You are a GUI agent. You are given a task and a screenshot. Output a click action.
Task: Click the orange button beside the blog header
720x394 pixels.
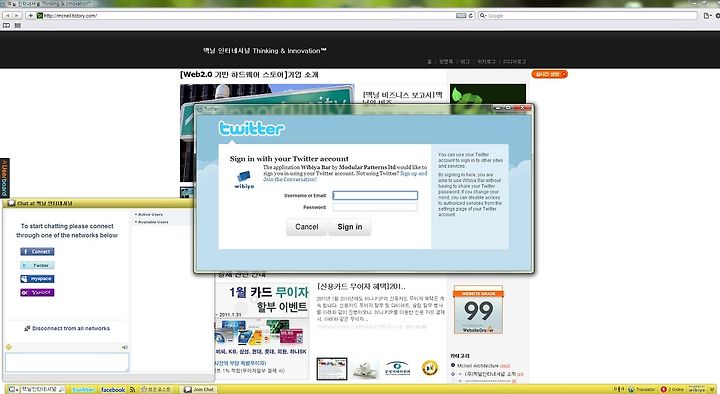click(550, 74)
